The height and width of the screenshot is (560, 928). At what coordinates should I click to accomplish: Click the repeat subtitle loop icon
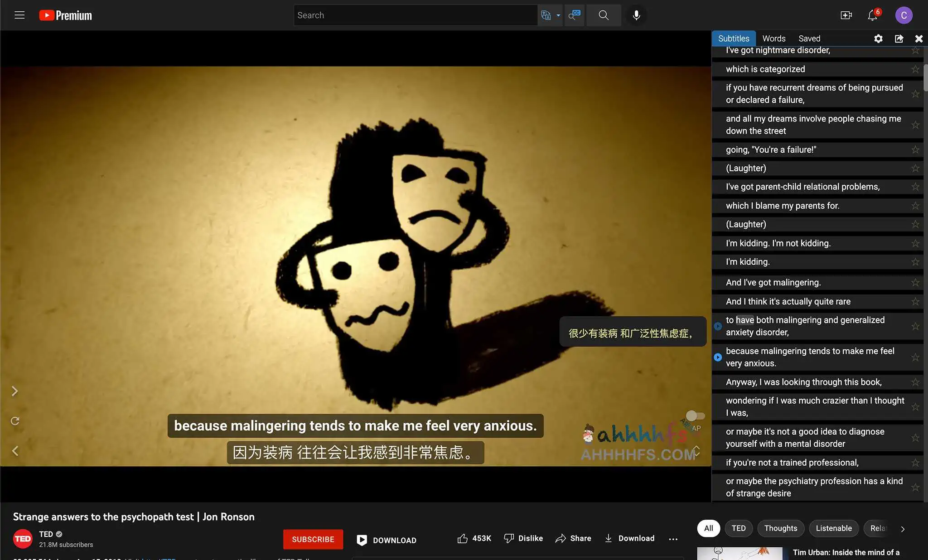(x=15, y=421)
